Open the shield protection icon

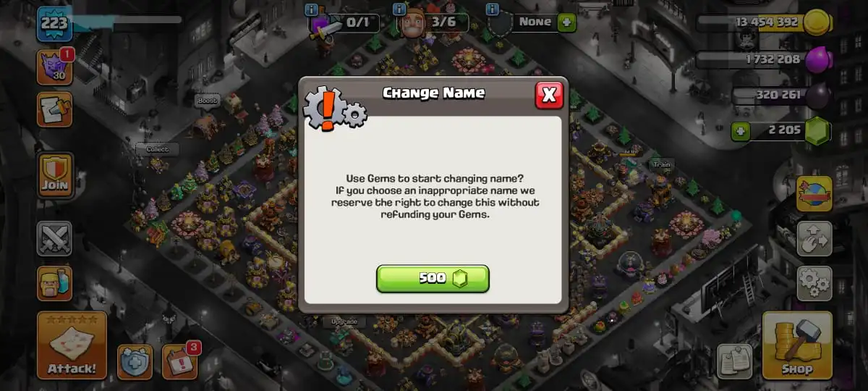(135, 361)
